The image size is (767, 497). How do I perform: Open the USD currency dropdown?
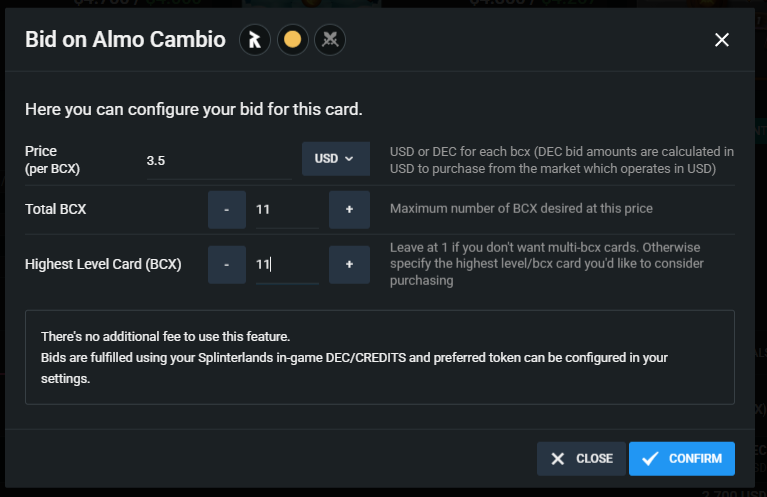coord(336,158)
